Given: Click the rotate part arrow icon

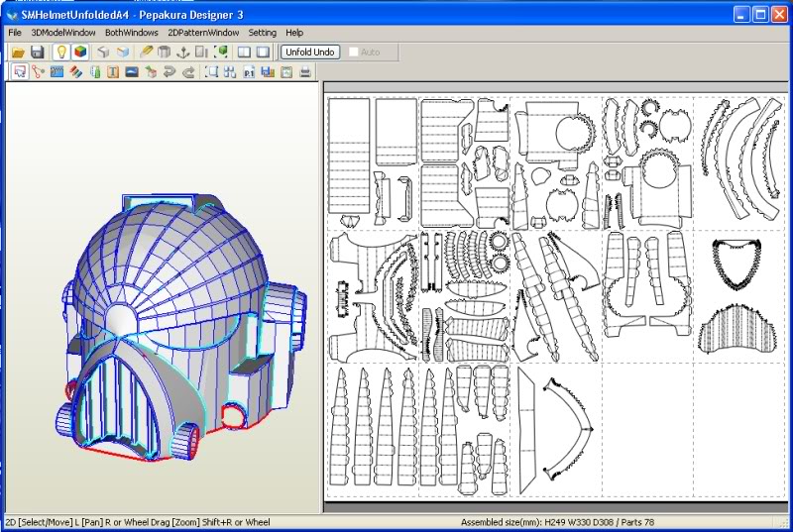Looking at the screenshot, I should click(169, 71).
